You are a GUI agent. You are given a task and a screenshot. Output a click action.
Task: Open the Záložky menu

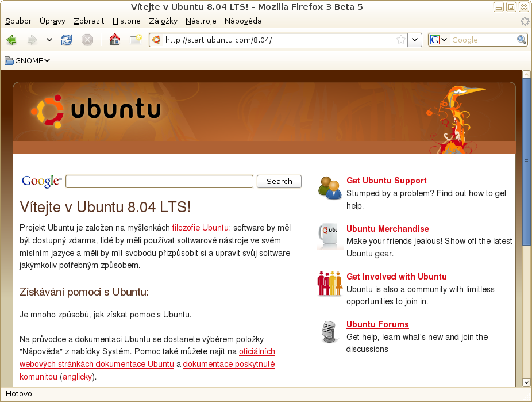(x=163, y=21)
